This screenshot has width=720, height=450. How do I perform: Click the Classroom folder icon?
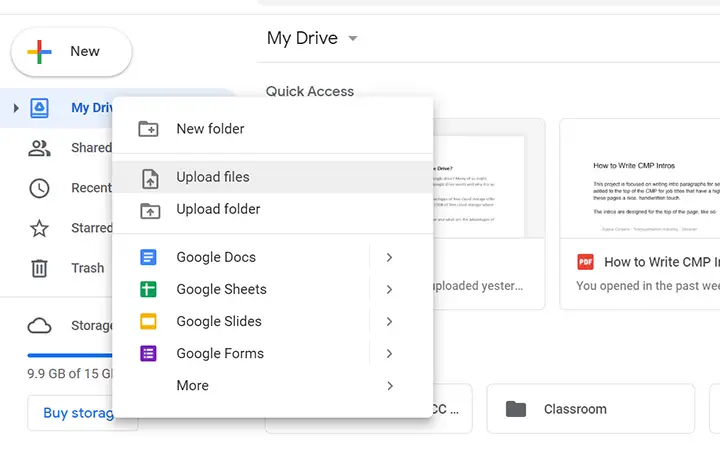[x=516, y=409]
